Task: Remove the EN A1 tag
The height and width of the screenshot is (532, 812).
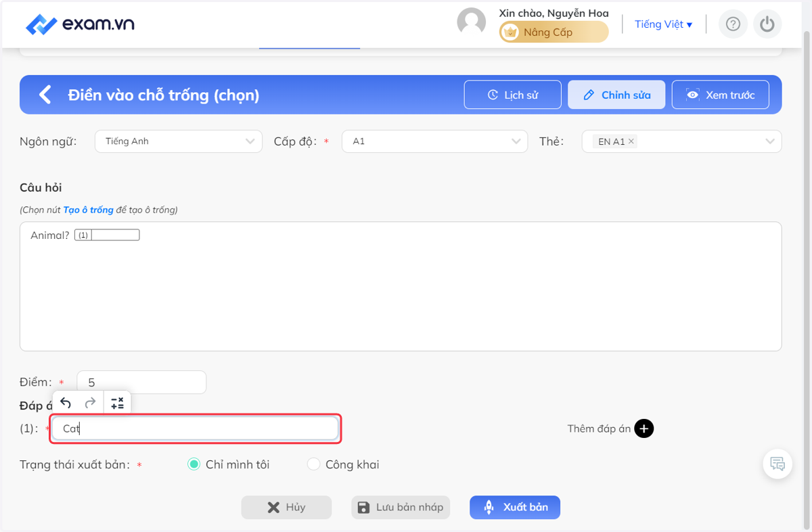Action: [631, 141]
